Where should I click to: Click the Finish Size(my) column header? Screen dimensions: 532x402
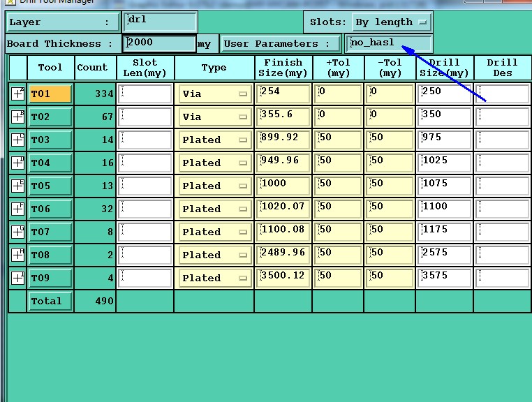(283, 68)
